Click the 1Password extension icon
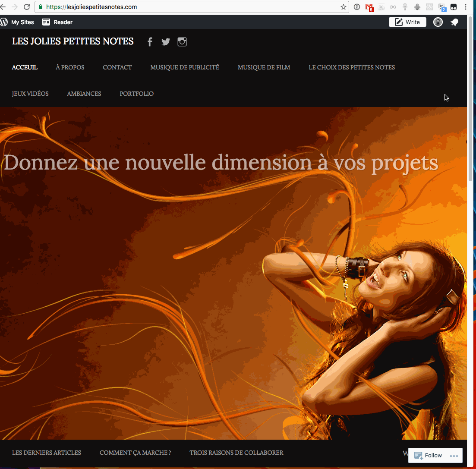The image size is (476, 469). (x=357, y=7)
